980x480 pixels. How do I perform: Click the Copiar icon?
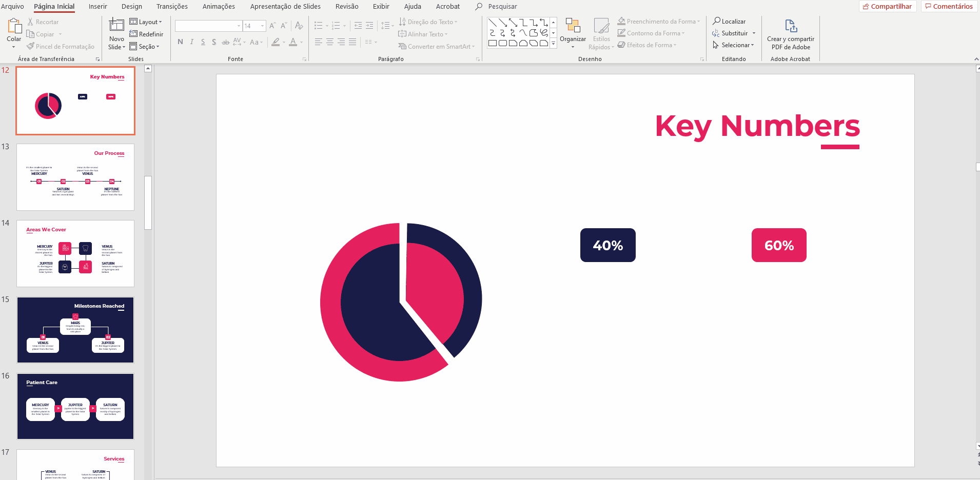coord(30,34)
